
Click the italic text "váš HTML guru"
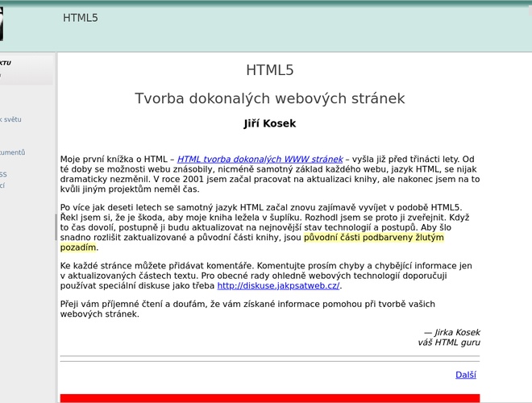pos(448,343)
